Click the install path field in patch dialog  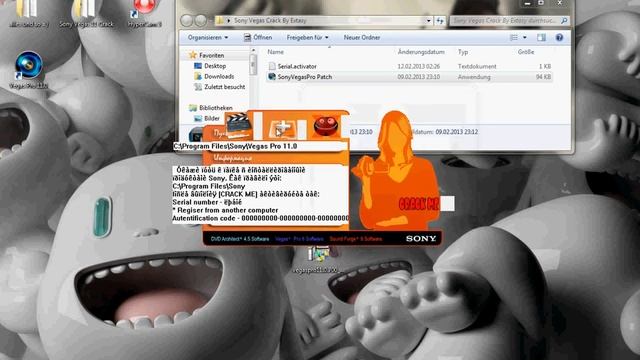[260, 146]
